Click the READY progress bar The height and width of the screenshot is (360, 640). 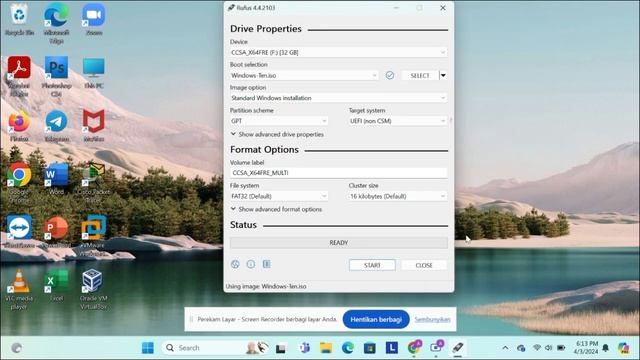338,242
